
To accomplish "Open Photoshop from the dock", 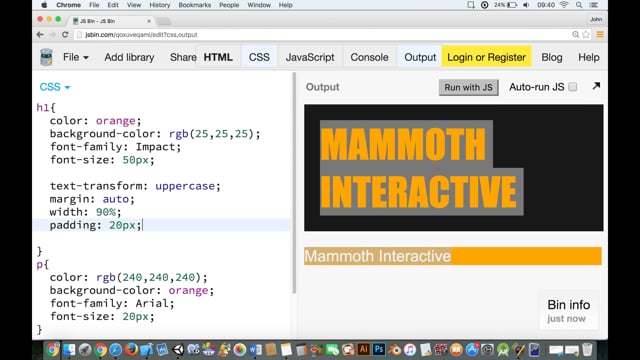I will coord(379,349).
